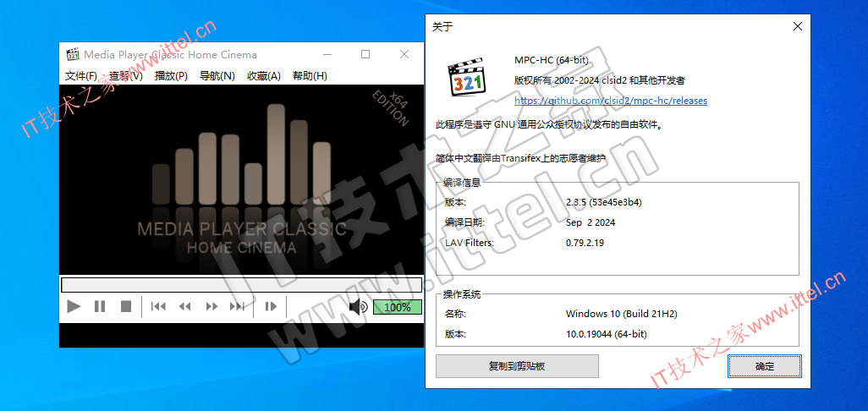Screen dimensions: 868x411
Task: Click the 操作系统 group label
Action: 463,294
